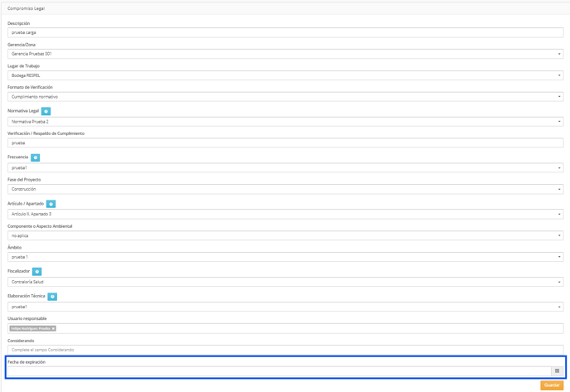
Task: Open the Componente o Aspecto Ambiental dropdown
Action: 285,235
